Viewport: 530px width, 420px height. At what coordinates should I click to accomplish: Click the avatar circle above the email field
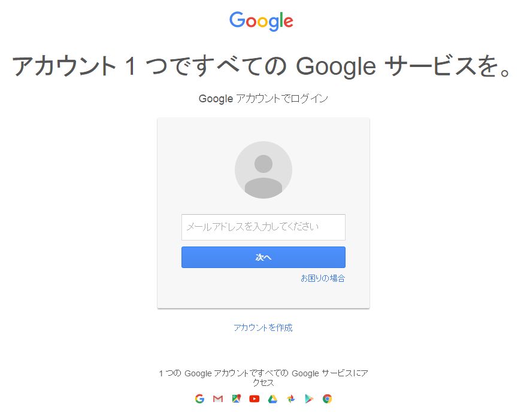click(264, 169)
